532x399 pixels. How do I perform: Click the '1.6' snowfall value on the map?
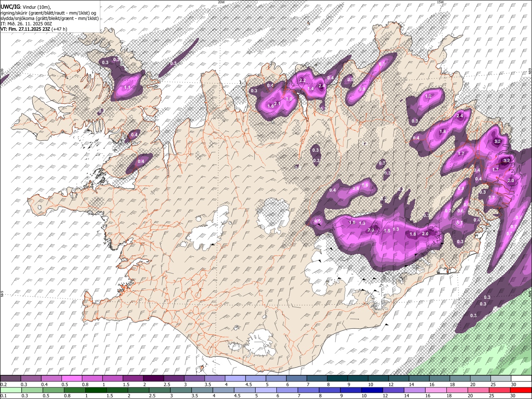(271, 106)
